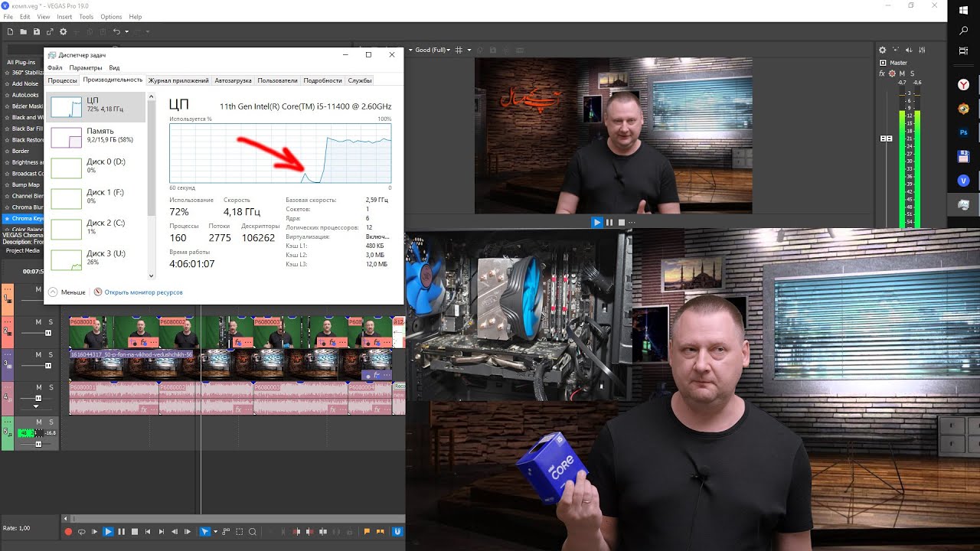Adjust the track 4 volume slider
Image resolution: width=980 pixels, height=551 pixels.
(x=38, y=399)
